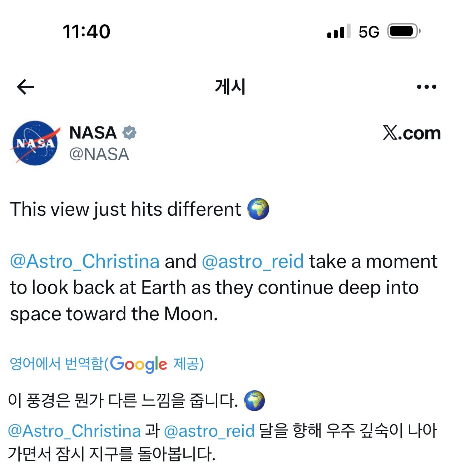Image resolution: width=461 pixels, height=476 pixels.
Task: Tap the '게시' header title
Action: click(230, 87)
